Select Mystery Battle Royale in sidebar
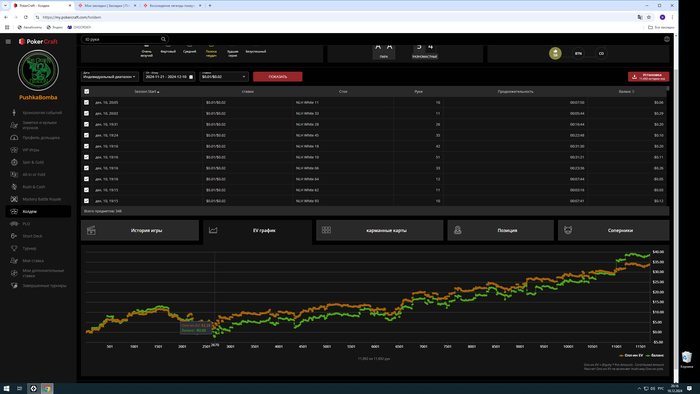The image size is (700, 394). click(42, 199)
